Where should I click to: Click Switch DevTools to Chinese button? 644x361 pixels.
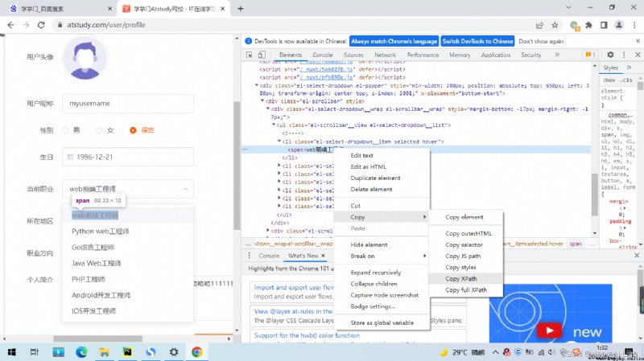[477, 42]
